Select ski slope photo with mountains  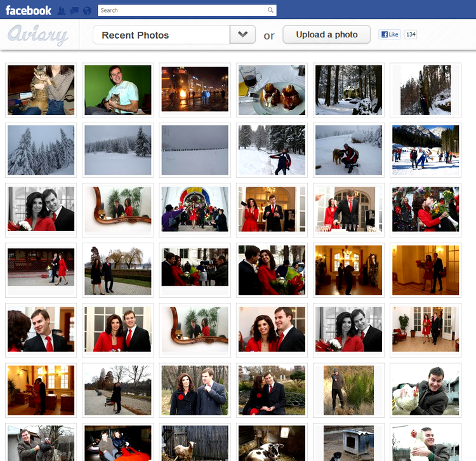pos(426,150)
